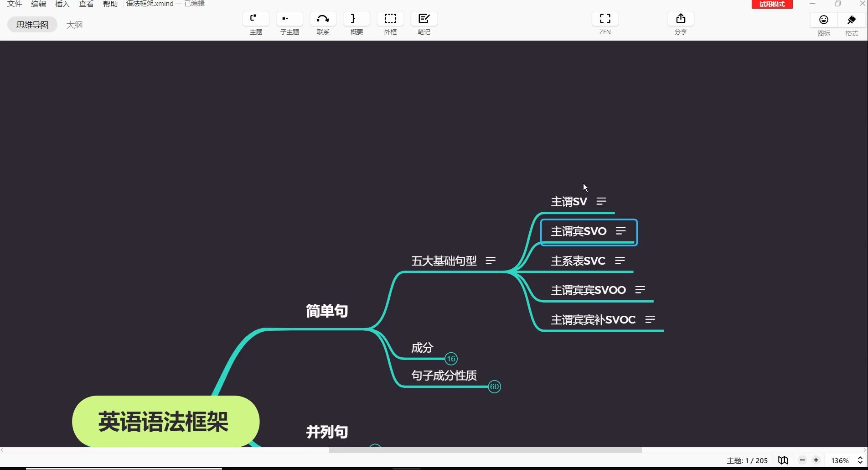This screenshot has height=470, width=868.
Task: Open note icon beside 五大基础句型
Action: click(x=491, y=261)
